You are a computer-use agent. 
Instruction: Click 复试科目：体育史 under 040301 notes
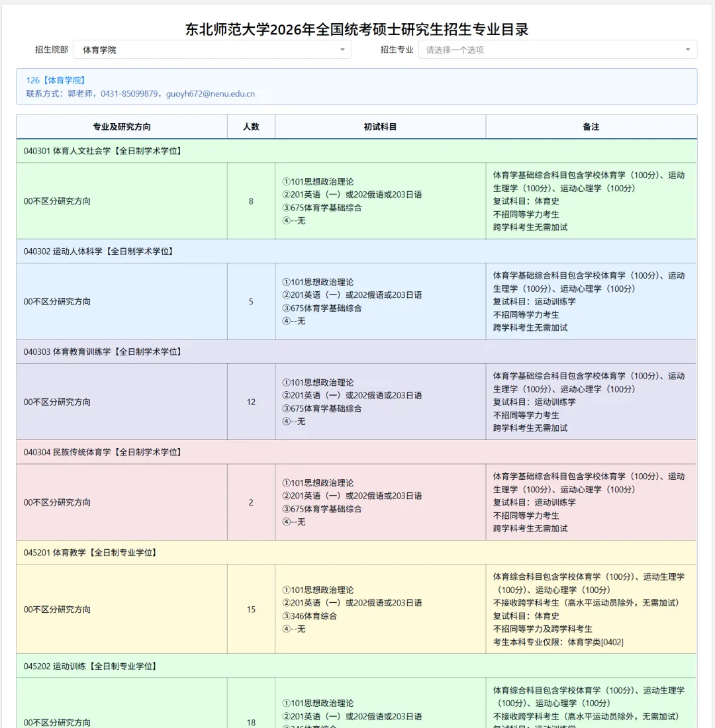pyautogui.click(x=526, y=201)
